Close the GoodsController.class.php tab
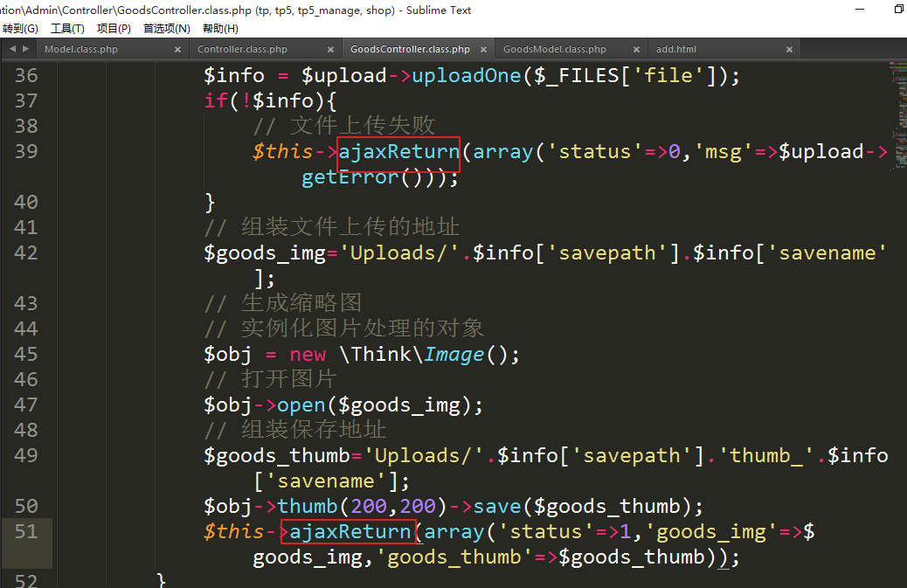This screenshot has width=907, height=588. (482, 50)
